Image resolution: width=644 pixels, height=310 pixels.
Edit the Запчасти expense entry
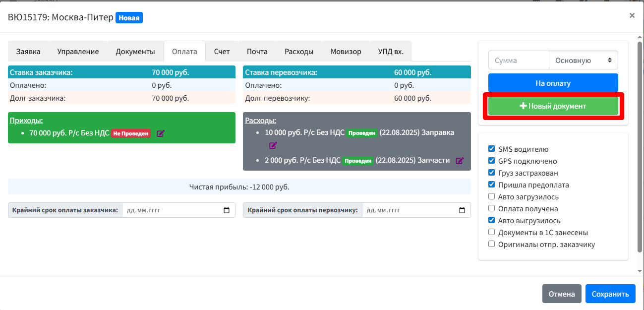[x=460, y=161]
